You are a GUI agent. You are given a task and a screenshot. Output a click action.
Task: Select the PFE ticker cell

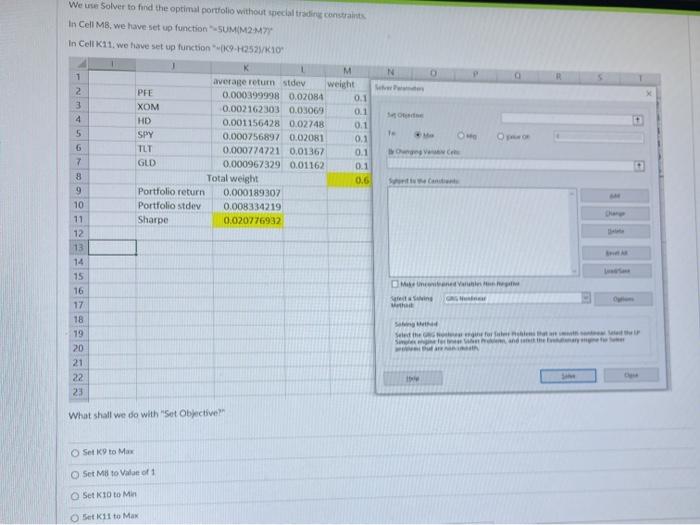tap(173, 93)
